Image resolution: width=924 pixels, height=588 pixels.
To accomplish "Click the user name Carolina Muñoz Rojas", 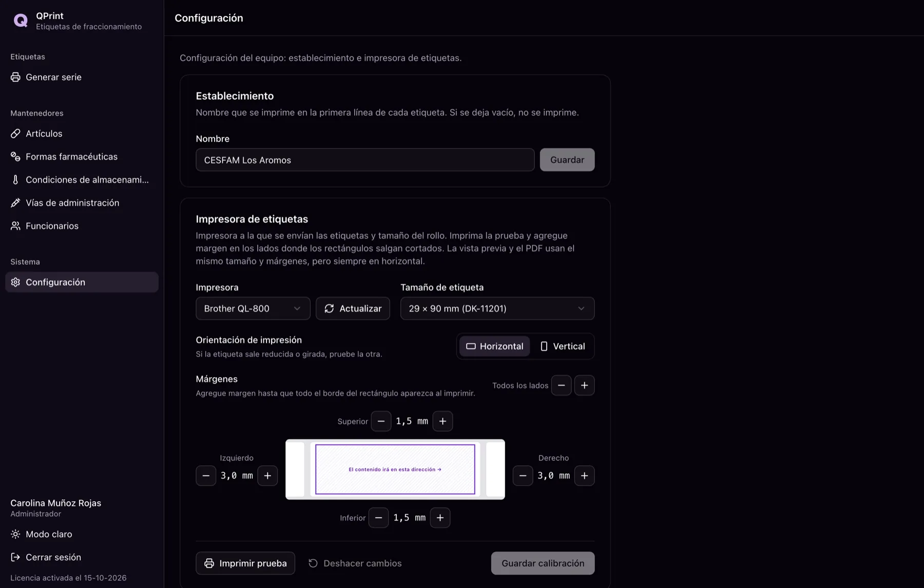I will pos(56,503).
